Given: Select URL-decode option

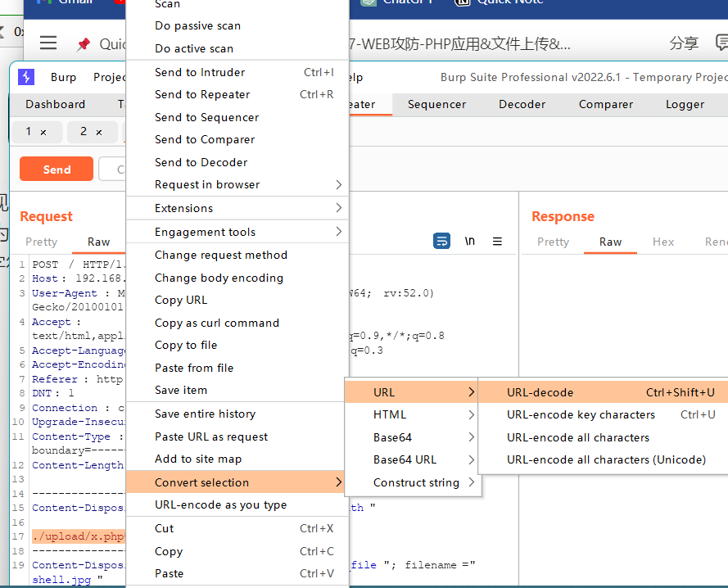Looking at the screenshot, I should pyautogui.click(x=603, y=392).
